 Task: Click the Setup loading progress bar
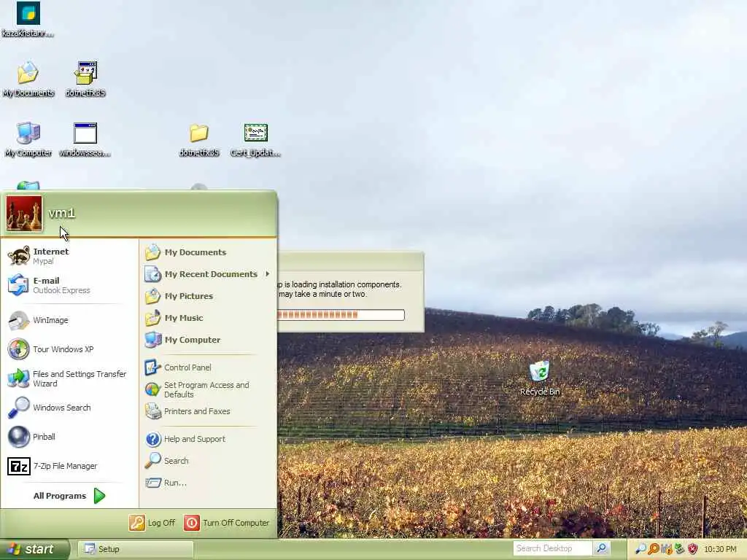pyautogui.click(x=341, y=315)
